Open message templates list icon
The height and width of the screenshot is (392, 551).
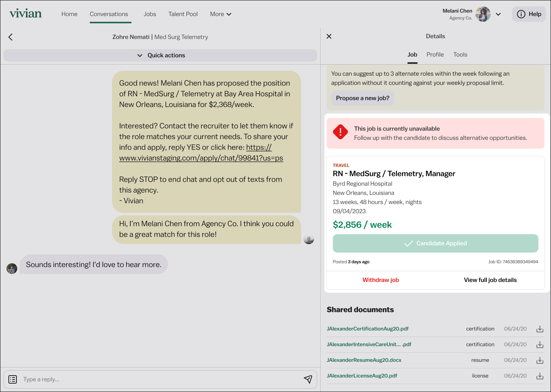[x=13, y=379]
